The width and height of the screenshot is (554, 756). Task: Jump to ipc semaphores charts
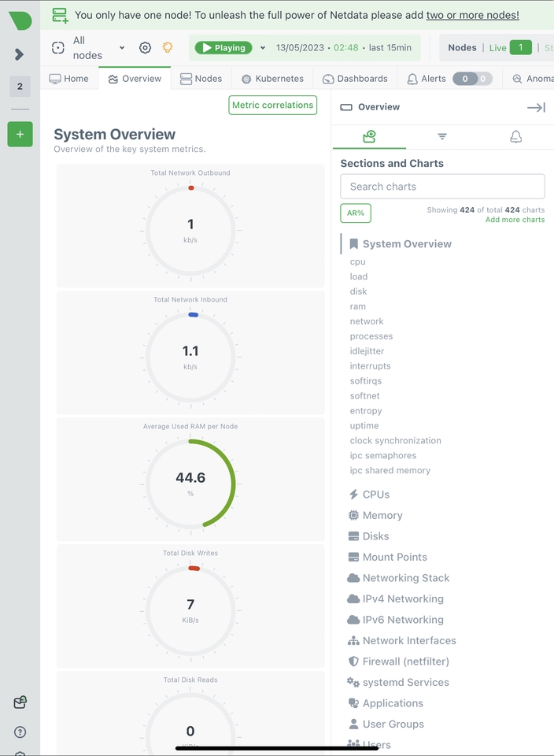click(383, 456)
